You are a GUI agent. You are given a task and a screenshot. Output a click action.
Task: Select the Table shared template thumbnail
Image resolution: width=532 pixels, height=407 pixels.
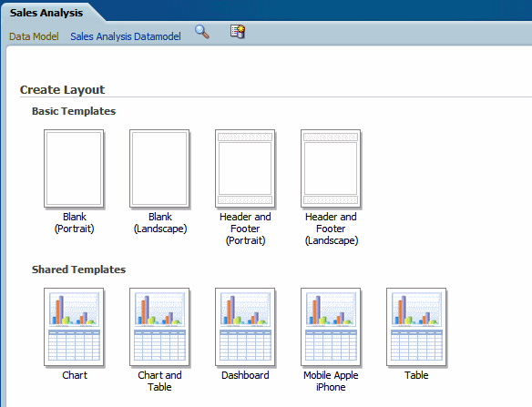[416, 327]
